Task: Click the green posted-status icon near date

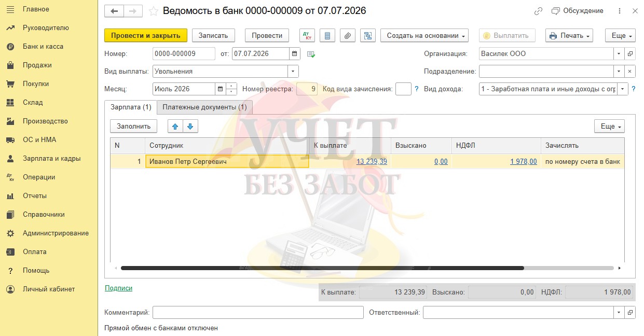Action: [311, 54]
